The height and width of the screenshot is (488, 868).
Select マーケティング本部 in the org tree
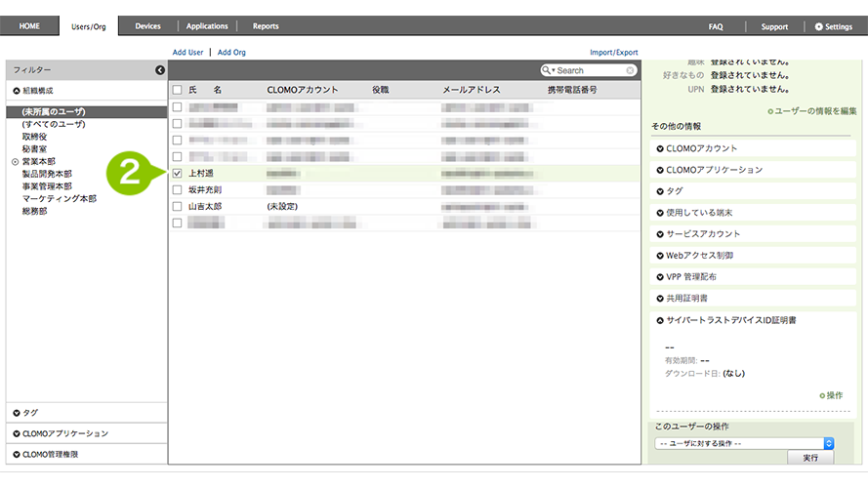coord(60,199)
